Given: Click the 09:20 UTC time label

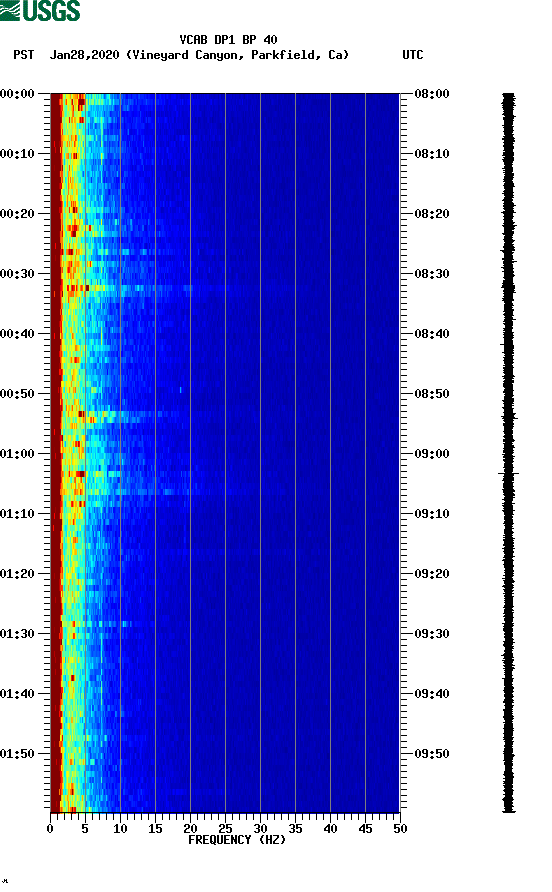Looking at the screenshot, I should click(x=432, y=573).
